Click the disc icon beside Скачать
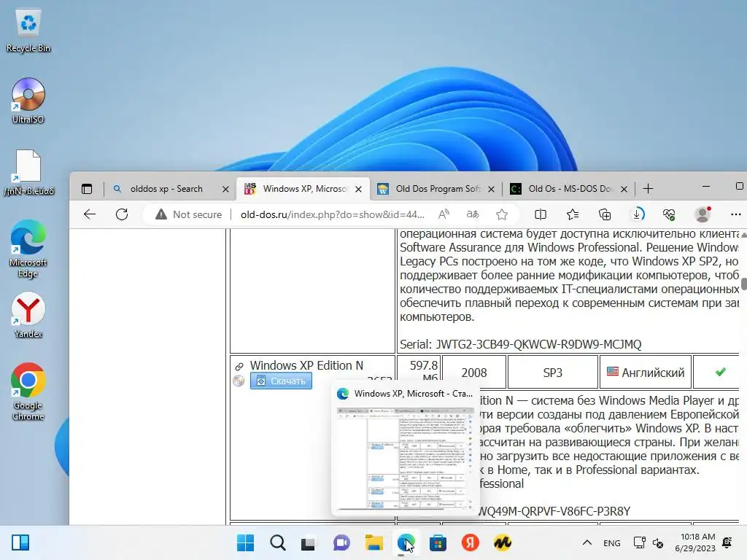This screenshot has width=747, height=560. [x=239, y=381]
